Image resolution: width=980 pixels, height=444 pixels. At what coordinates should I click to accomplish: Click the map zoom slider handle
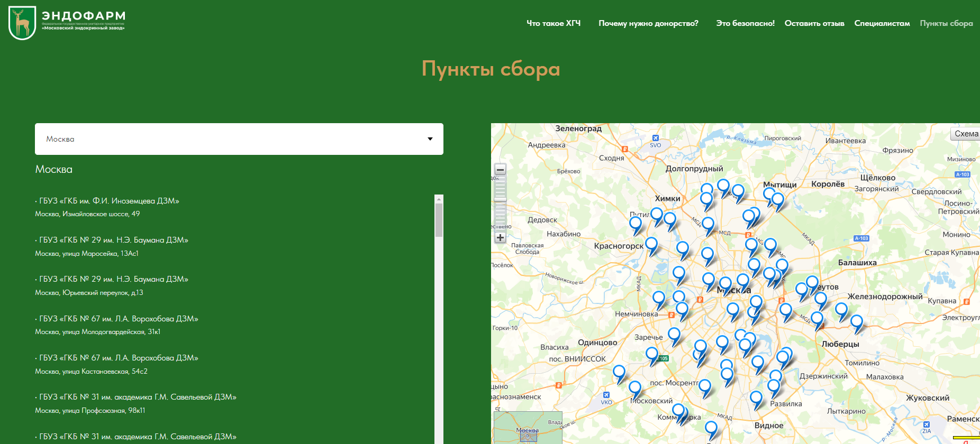500,200
